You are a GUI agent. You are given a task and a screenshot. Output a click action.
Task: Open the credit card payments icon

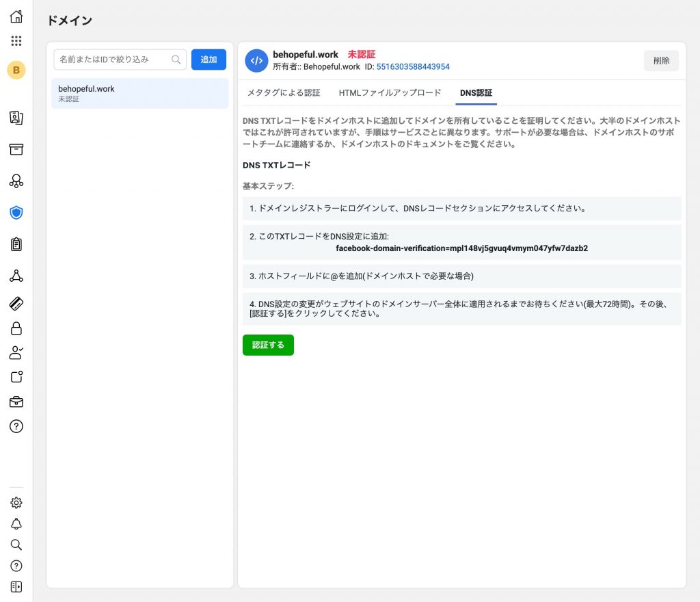click(x=16, y=304)
